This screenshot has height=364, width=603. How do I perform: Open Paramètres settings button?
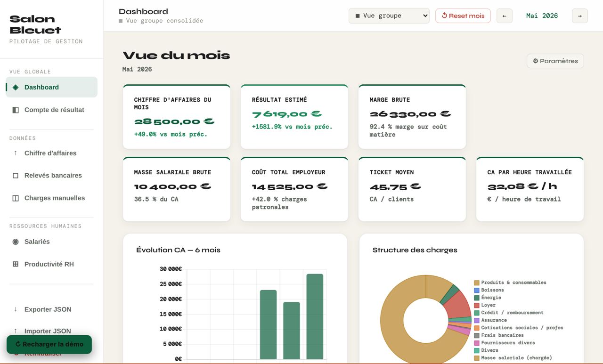point(555,61)
